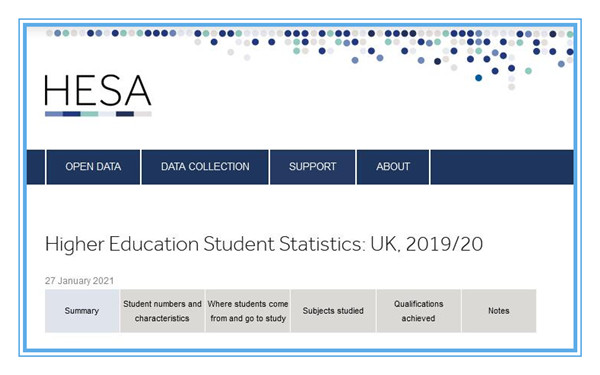
Task: Select Where students come from tab
Action: tap(248, 311)
